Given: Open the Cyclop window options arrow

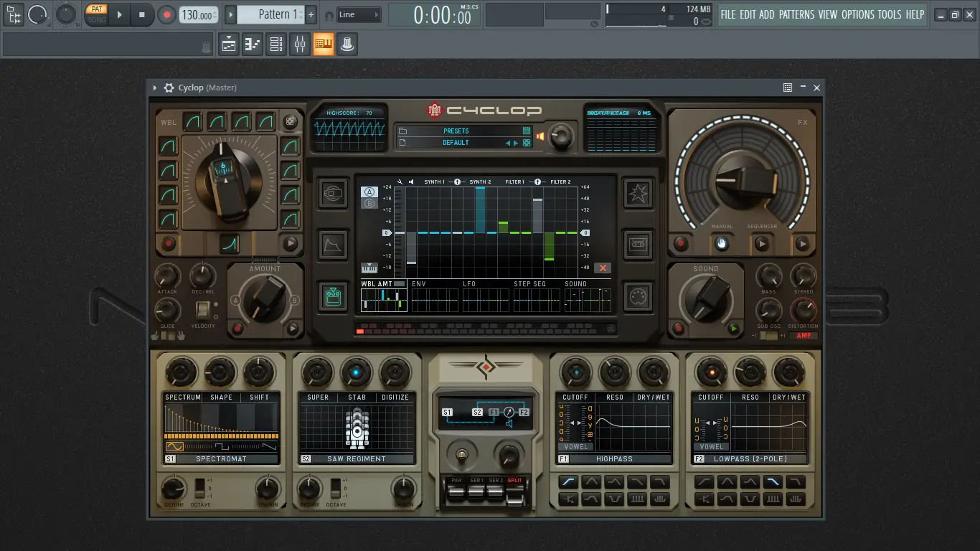Looking at the screenshot, I should click(154, 88).
